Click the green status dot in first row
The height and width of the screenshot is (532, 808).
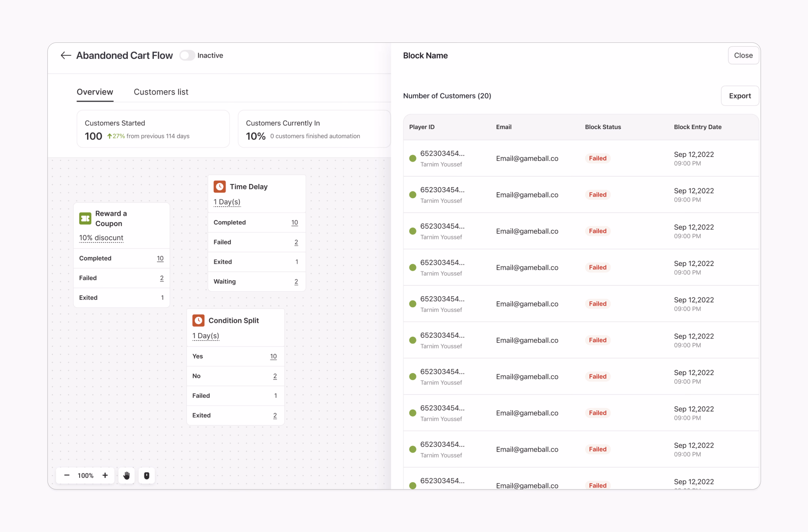[413, 158]
